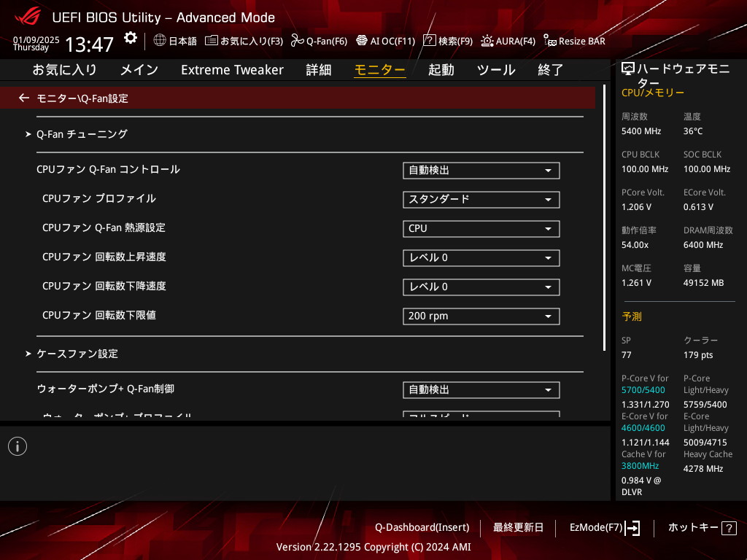The image size is (747, 560).
Task: Open Q-Fan(F6) fan control icon
Action: tap(297, 41)
